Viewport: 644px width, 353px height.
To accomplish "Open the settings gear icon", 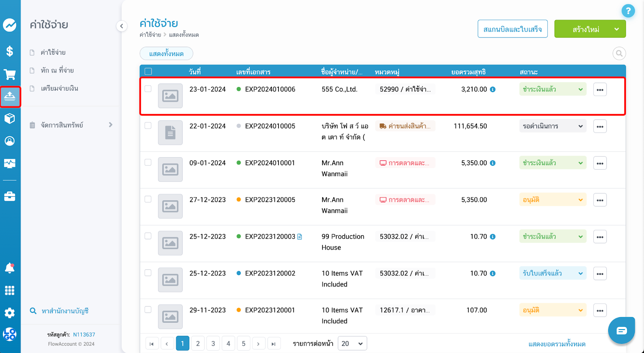I will point(10,313).
